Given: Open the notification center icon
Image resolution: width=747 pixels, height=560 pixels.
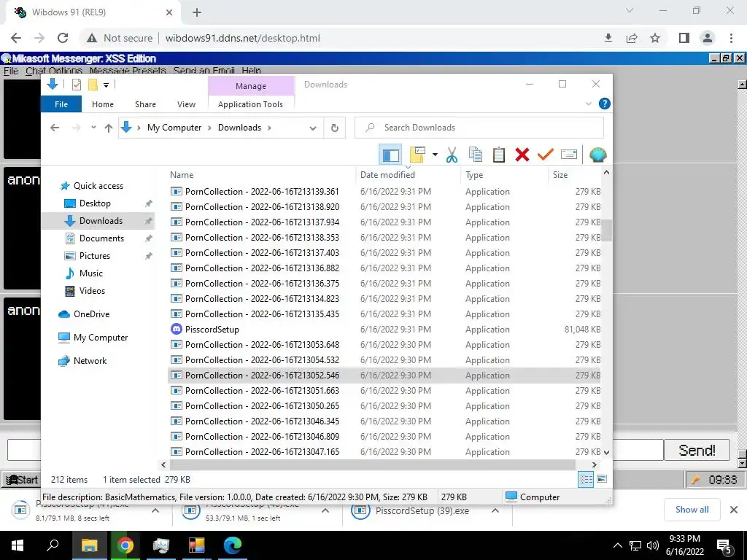Looking at the screenshot, I should 724,546.
